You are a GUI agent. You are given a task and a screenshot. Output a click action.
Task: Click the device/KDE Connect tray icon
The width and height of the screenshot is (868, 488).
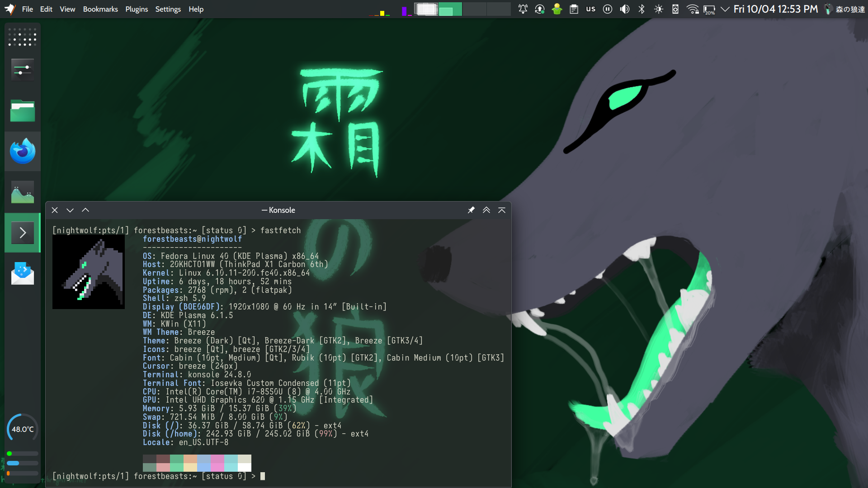675,9
